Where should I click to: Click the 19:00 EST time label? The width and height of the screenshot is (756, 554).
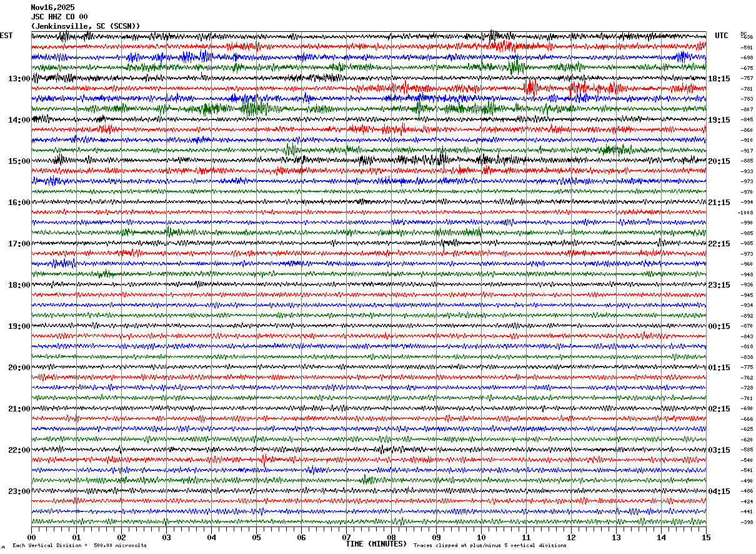(19, 326)
